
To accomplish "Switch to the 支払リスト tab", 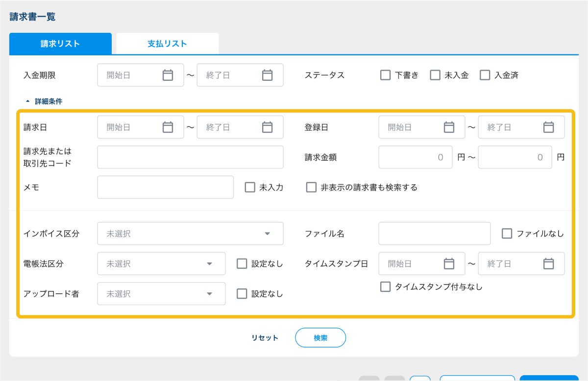I will pos(167,44).
